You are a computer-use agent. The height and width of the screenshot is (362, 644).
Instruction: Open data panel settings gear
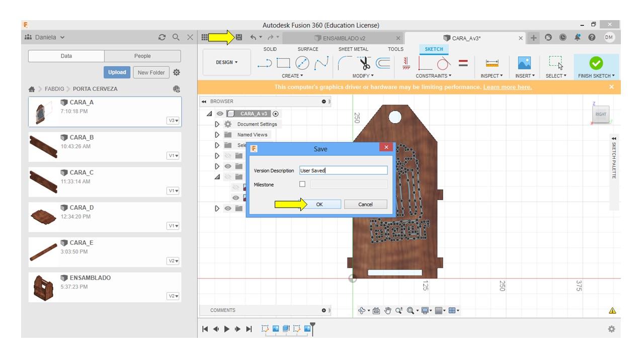(177, 72)
